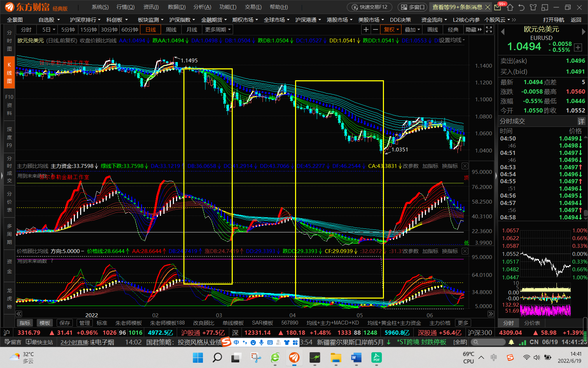Add EURUSD to watchlist with plus icon
Viewport: 588px width, 368px height.
click(x=578, y=48)
